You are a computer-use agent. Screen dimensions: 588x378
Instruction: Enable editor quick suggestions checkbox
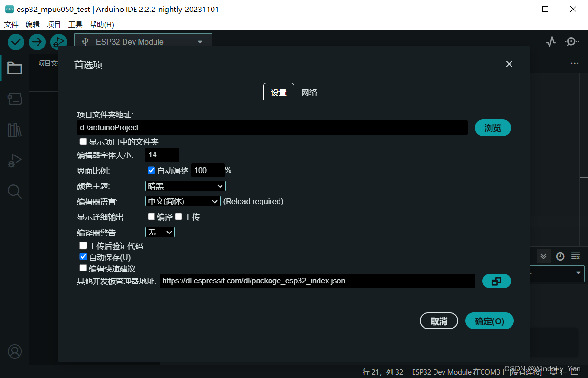(x=83, y=268)
